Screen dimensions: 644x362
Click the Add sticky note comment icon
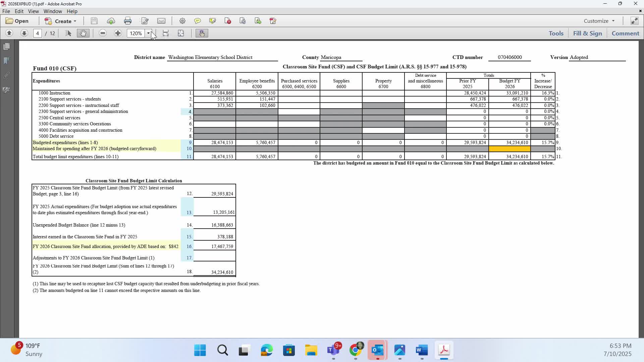(198, 21)
